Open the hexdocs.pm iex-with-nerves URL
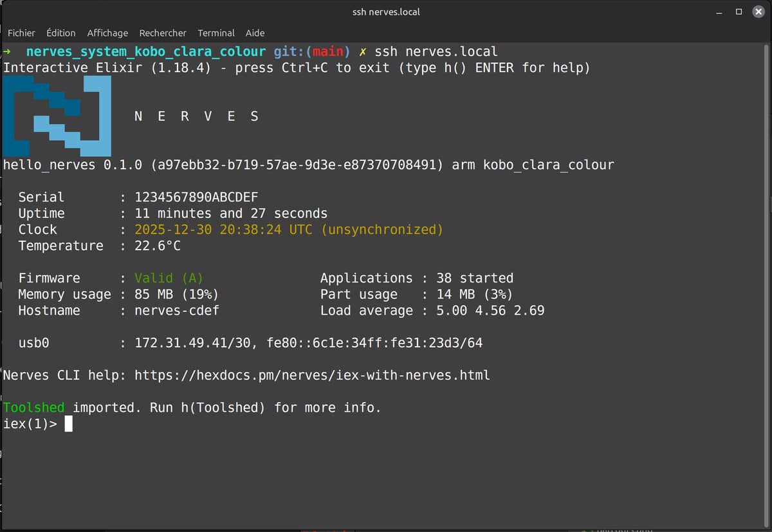Viewport: 772px width, 532px height. point(312,375)
